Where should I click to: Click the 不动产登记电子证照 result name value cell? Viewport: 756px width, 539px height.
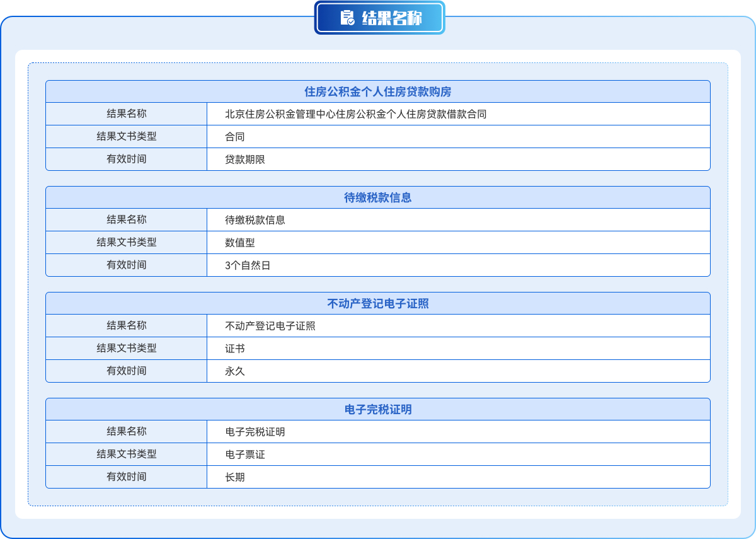pyautogui.click(x=270, y=326)
